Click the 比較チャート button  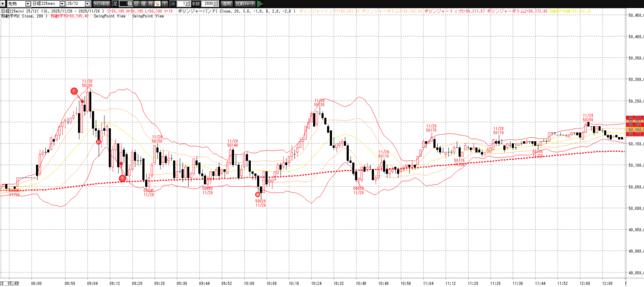click(x=244, y=4)
